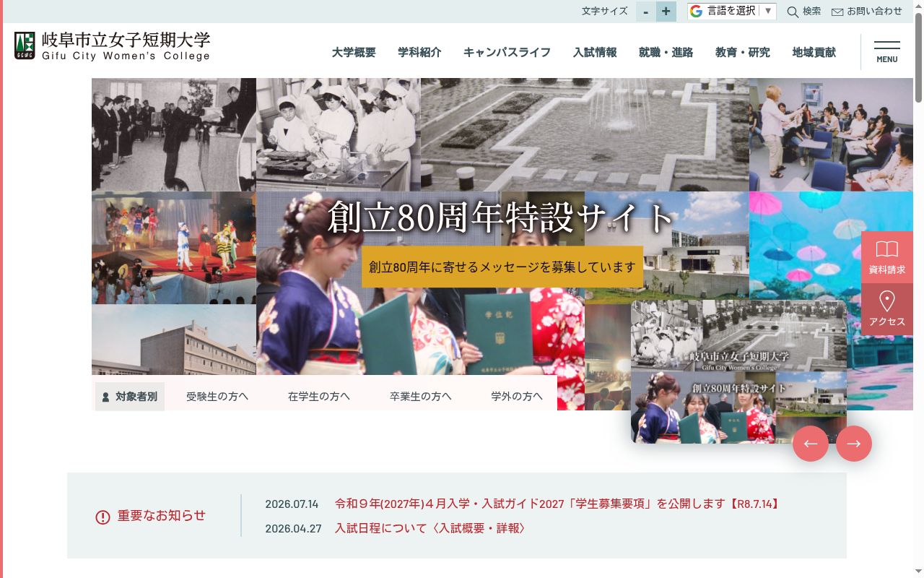Viewport: 924px width, 578px height.
Task: Click the アクセス map pin button
Action: (x=887, y=309)
